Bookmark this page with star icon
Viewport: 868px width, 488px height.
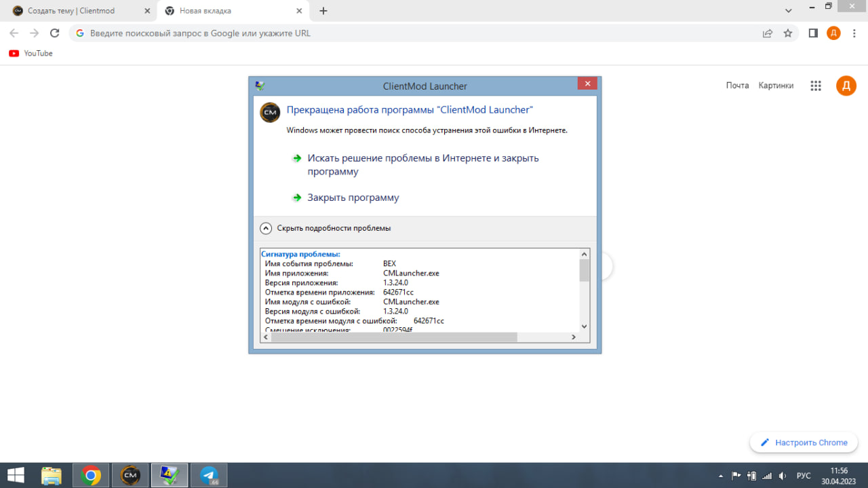pyautogui.click(x=788, y=33)
